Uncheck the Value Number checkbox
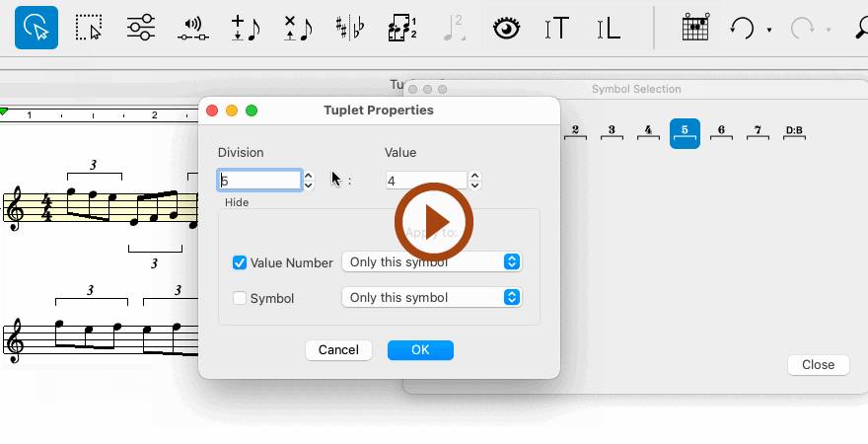 239,262
